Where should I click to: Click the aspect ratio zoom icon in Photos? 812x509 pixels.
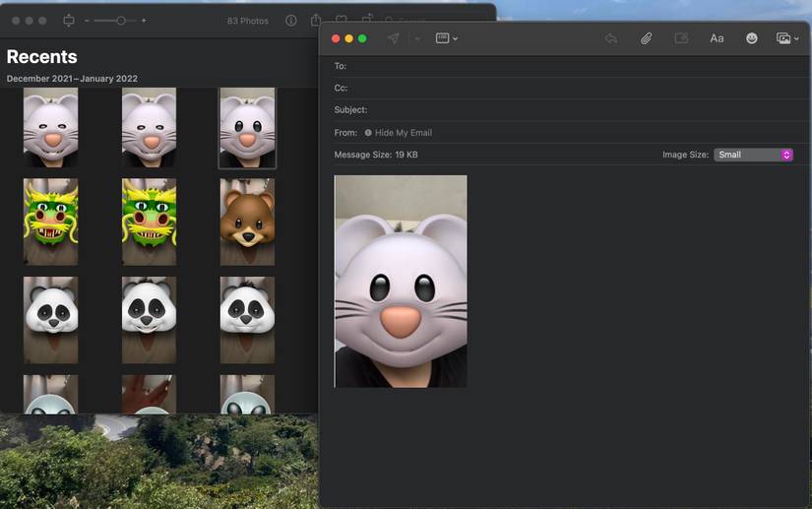click(x=68, y=21)
